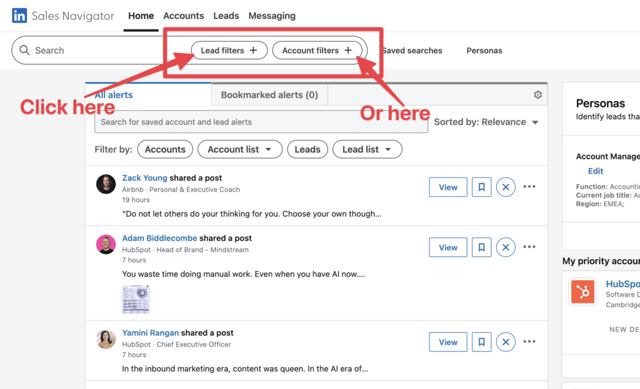Click Edit in Account Manager persona
The image size is (640, 389).
click(595, 171)
